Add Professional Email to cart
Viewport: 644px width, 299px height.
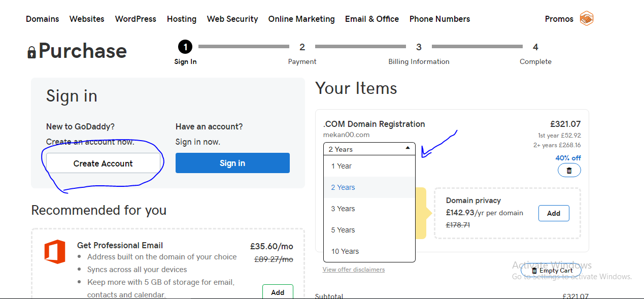click(x=278, y=292)
